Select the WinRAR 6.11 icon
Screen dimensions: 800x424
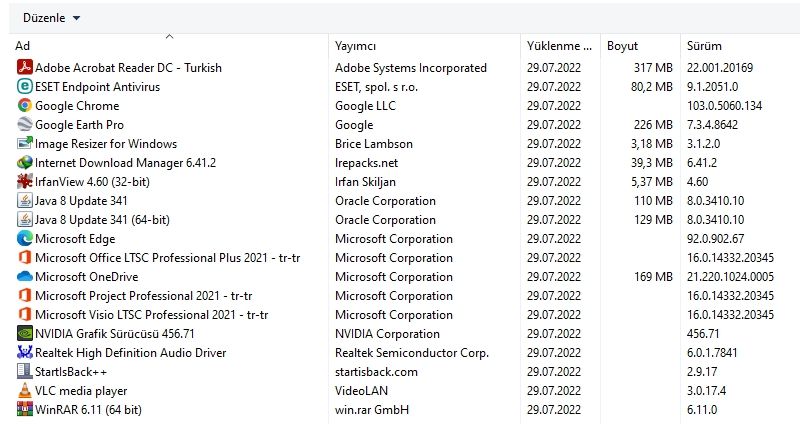(x=25, y=410)
